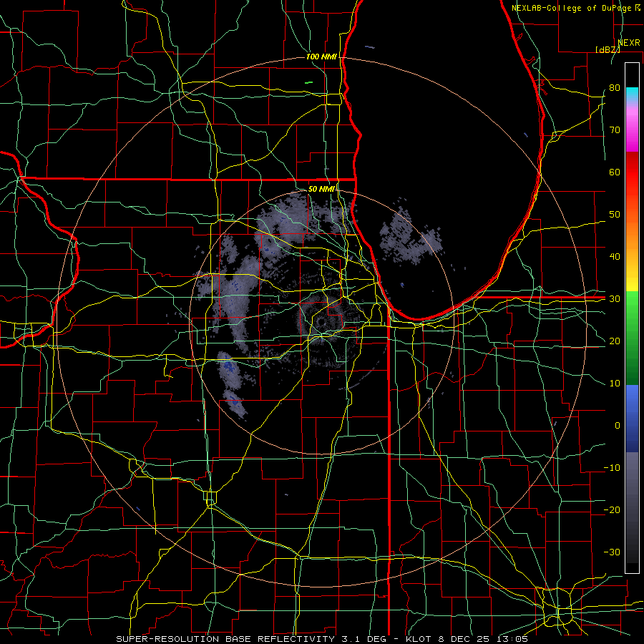This screenshot has height=644, width=644.
Task: Click the 60 value on the dBZ scale
Action: point(615,172)
